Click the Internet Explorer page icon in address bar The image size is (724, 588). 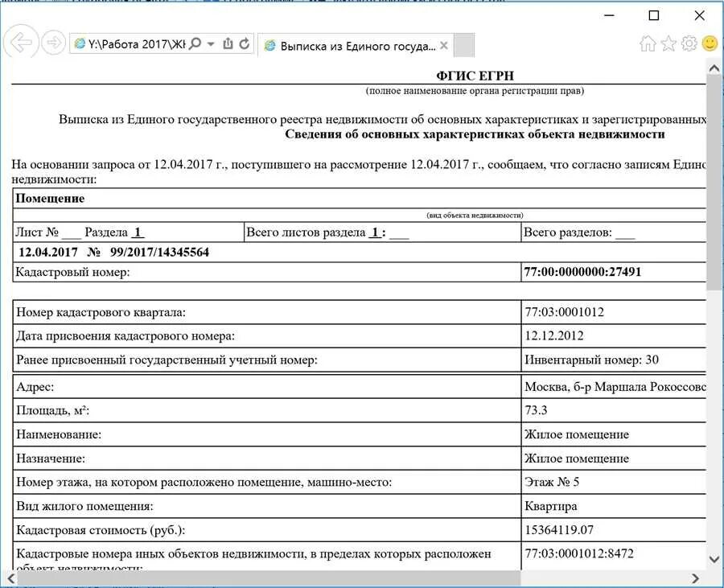[80, 43]
